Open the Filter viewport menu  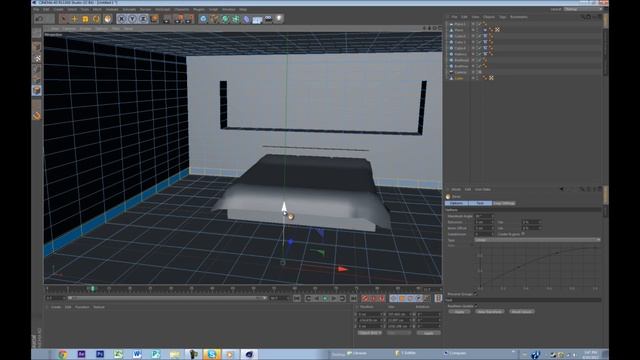pos(116,29)
